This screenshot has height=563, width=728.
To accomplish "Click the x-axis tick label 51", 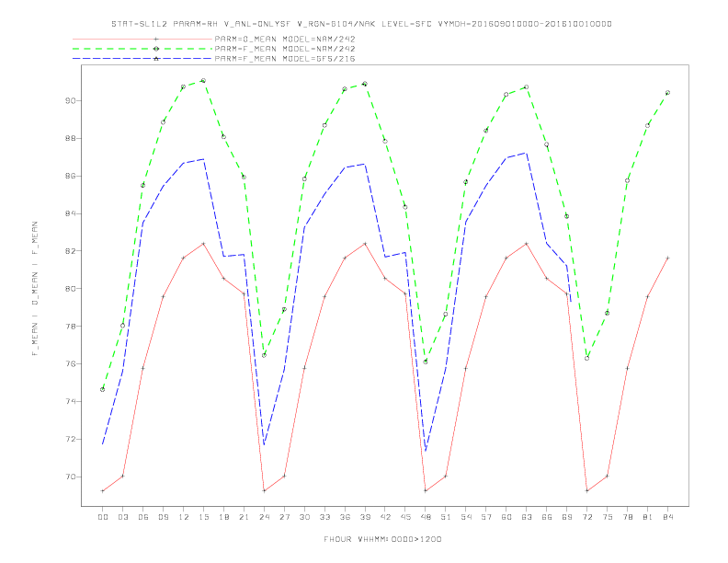I will (446, 517).
